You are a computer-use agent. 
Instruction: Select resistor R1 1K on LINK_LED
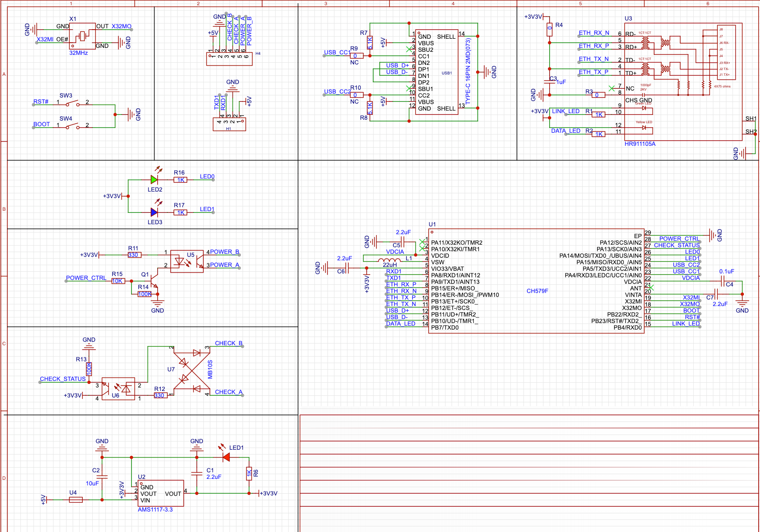[599, 114]
